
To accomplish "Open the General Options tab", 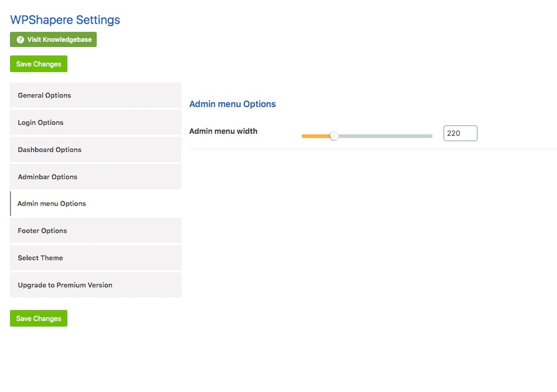I will (96, 95).
